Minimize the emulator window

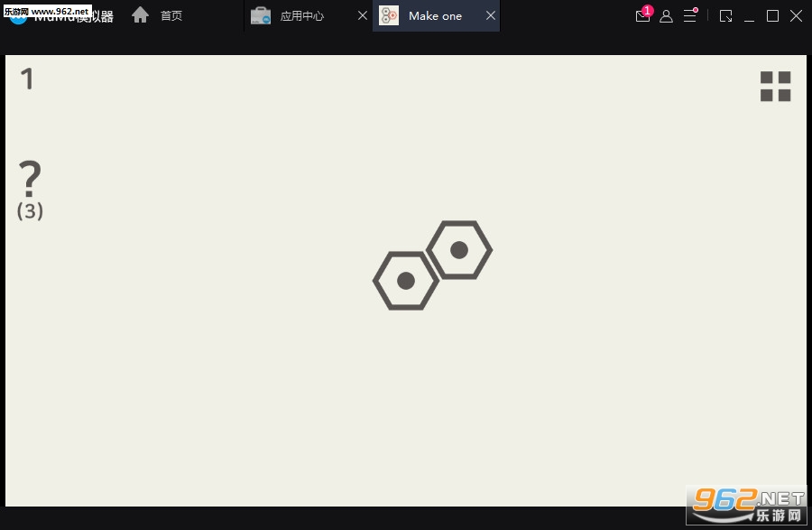[x=749, y=19]
